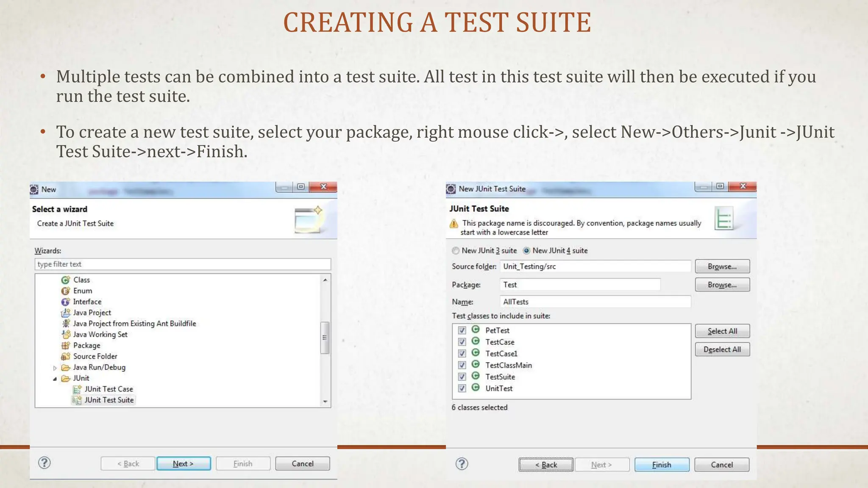Click the type filter text field
This screenshot has width=868, height=488.
pyautogui.click(x=182, y=264)
